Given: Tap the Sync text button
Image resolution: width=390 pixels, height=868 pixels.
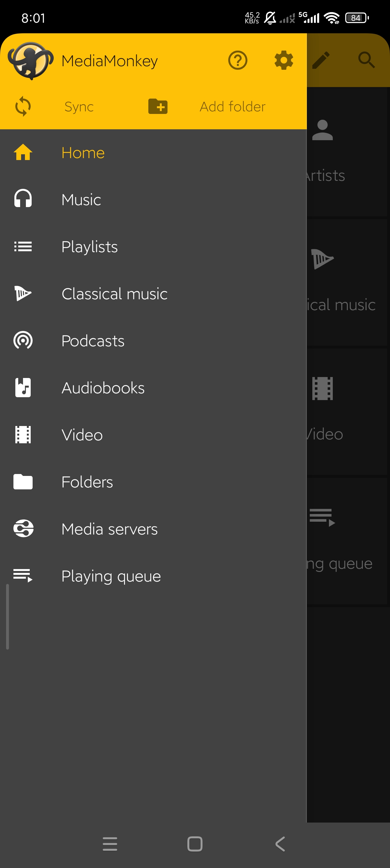Looking at the screenshot, I should pos(79,107).
